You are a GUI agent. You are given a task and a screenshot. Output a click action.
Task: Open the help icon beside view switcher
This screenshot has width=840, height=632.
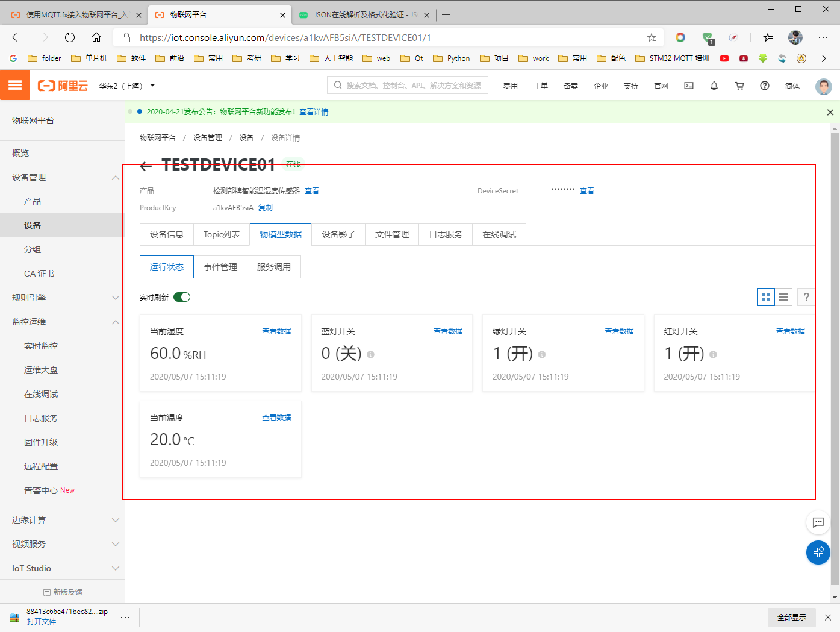tap(806, 297)
